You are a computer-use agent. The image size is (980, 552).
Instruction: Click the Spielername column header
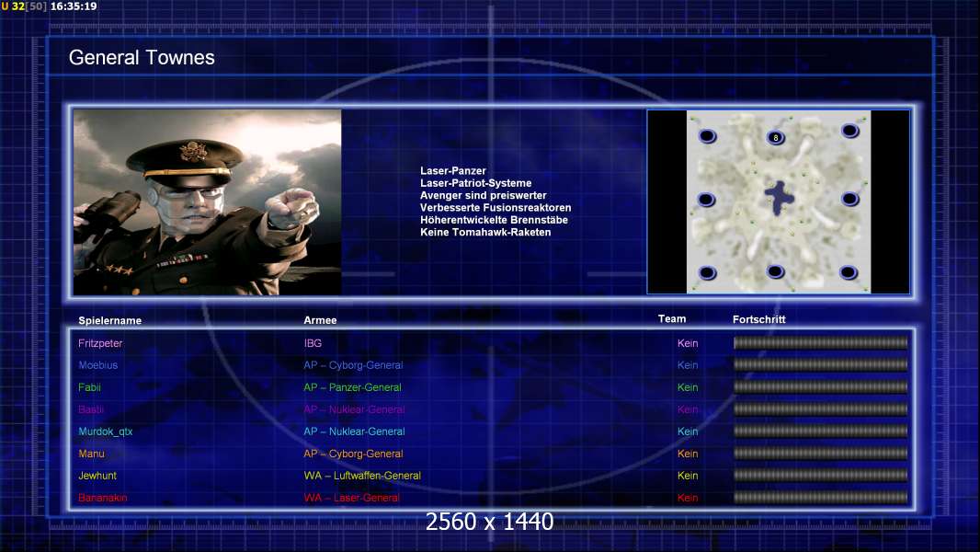point(109,321)
